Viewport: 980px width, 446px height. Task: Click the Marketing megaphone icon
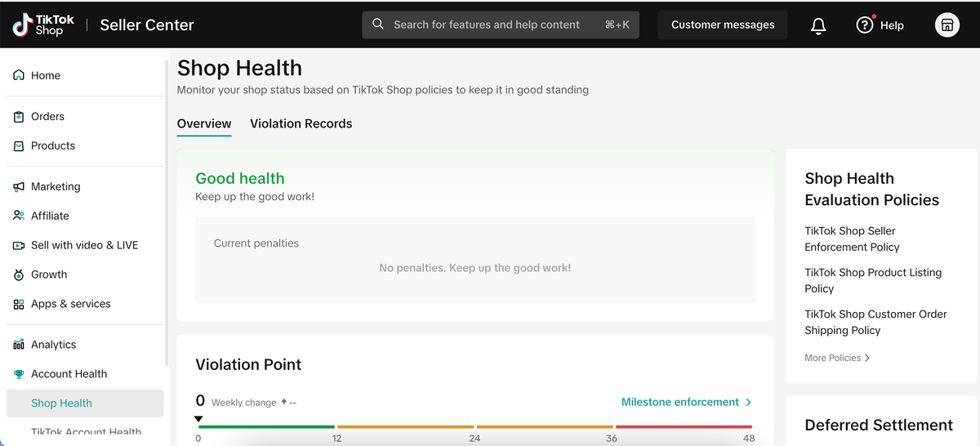coord(19,187)
